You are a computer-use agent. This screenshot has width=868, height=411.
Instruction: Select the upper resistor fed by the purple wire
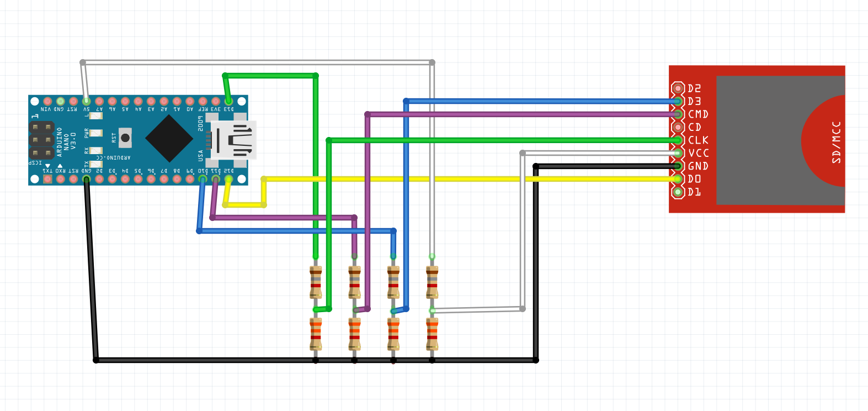tap(354, 282)
